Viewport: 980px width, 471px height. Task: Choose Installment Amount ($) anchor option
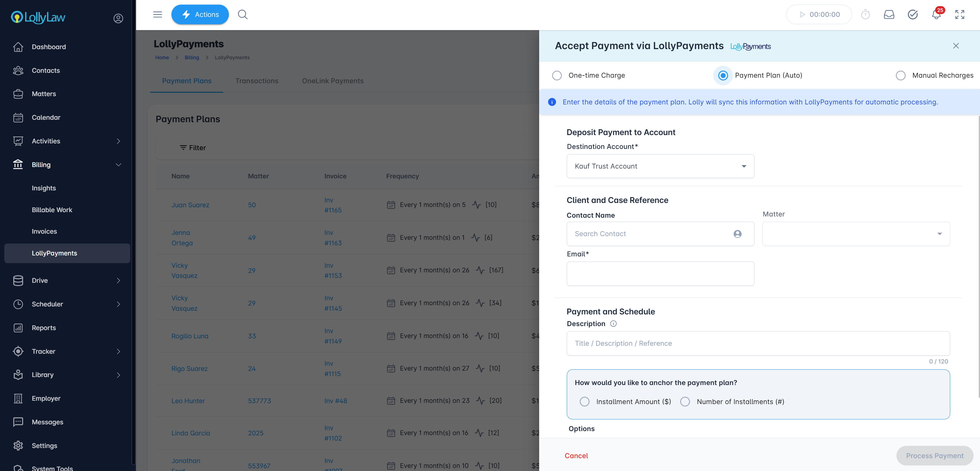pos(584,401)
